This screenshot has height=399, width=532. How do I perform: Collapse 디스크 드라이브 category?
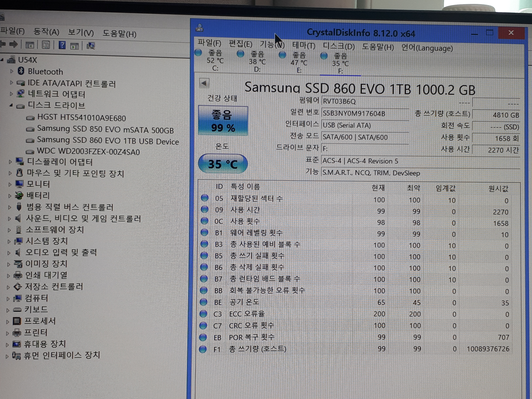coord(11,105)
